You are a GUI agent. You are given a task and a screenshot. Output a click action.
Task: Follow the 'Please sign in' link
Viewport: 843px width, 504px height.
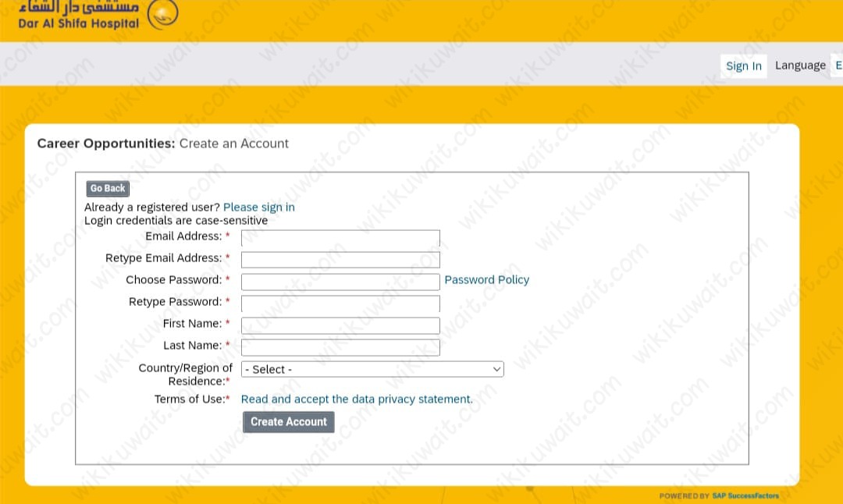[259, 208]
